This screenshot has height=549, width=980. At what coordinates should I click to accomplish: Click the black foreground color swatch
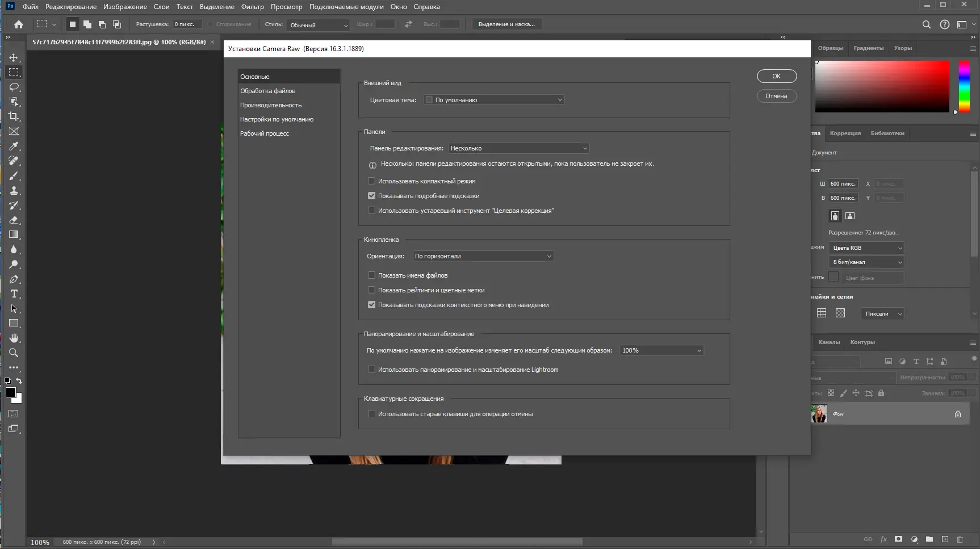tap(11, 392)
